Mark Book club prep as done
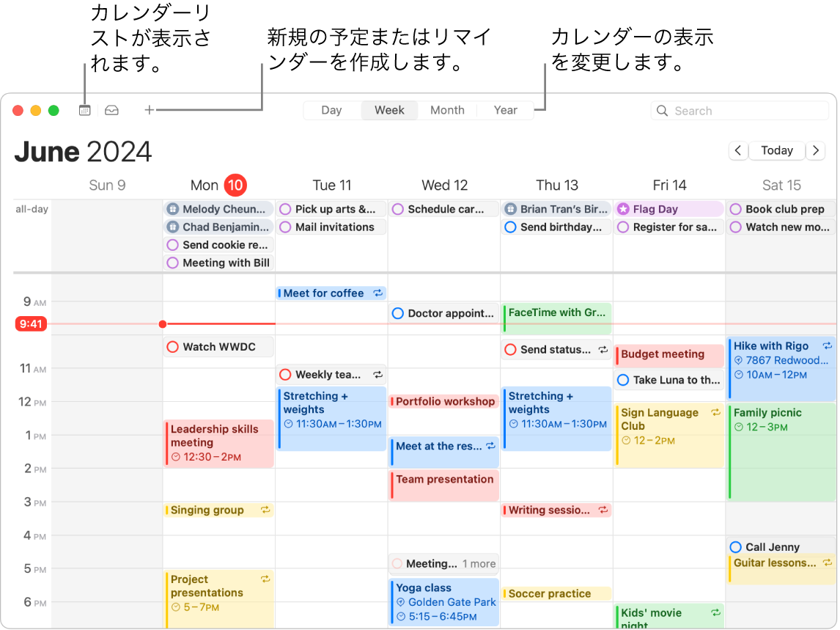Image resolution: width=840 pixels, height=630 pixels. 736,209
